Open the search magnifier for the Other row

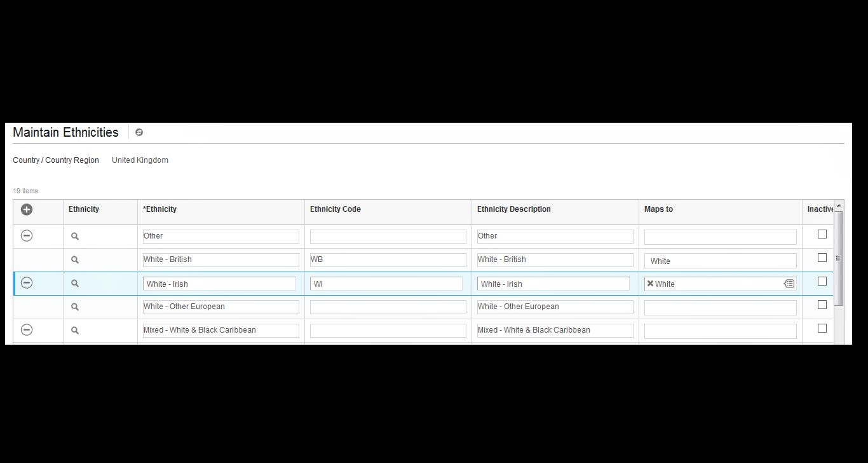pyautogui.click(x=74, y=235)
